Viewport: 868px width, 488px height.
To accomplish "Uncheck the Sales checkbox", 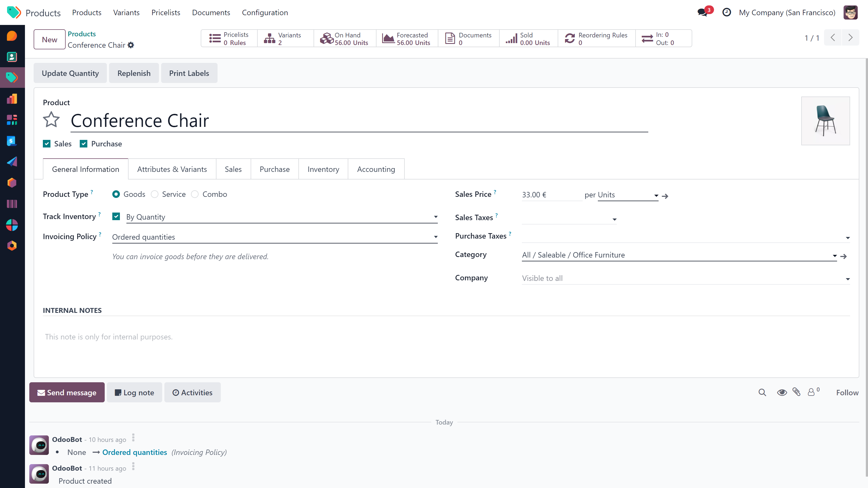I will click(47, 144).
